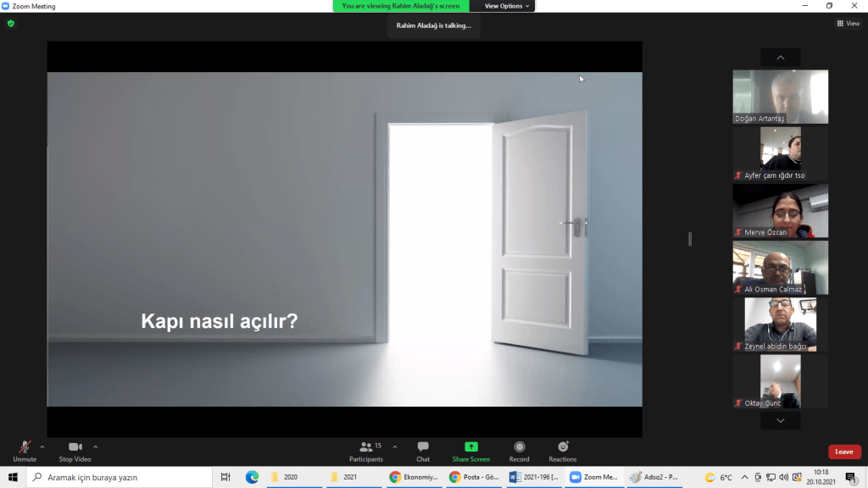Open the Reactions menu
This screenshot has width=868, height=488.
563,447
